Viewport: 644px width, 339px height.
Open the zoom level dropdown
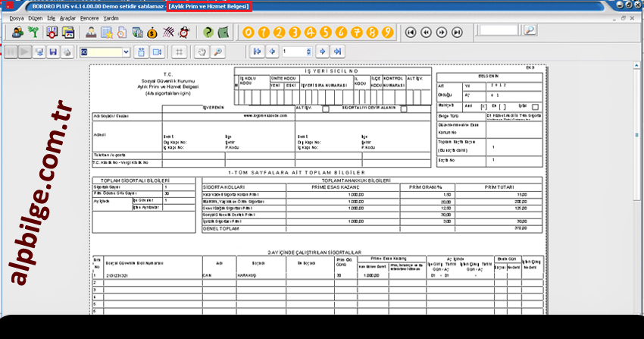point(125,52)
